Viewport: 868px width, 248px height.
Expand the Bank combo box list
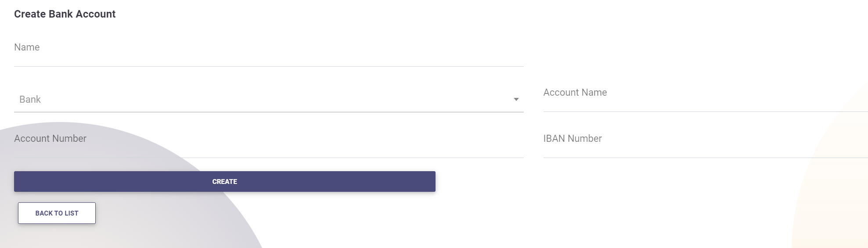(268, 100)
